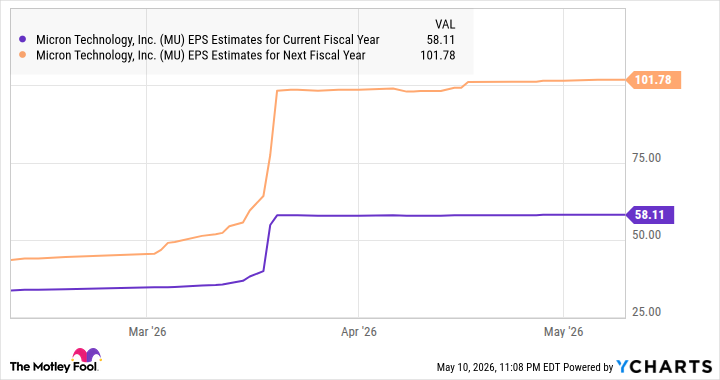The width and height of the screenshot is (720, 380).
Task: Click the Mar '26 x-axis label
Action: pyautogui.click(x=147, y=332)
